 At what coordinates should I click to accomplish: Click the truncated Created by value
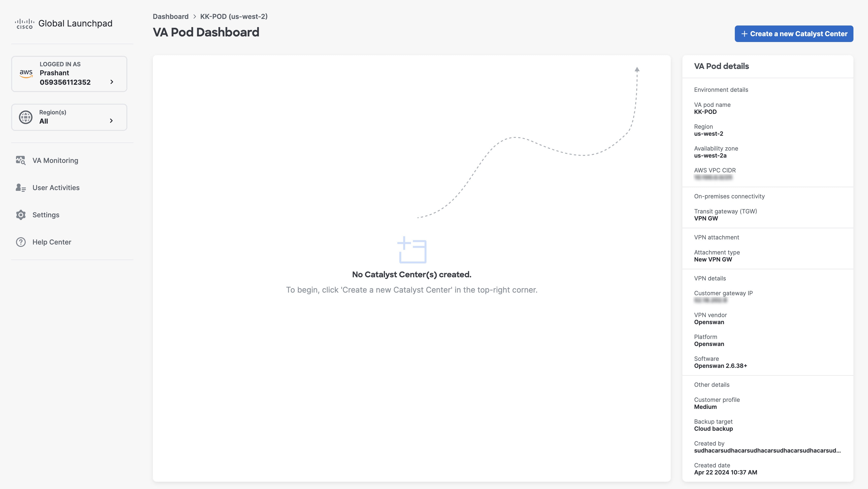coord(767,451)
